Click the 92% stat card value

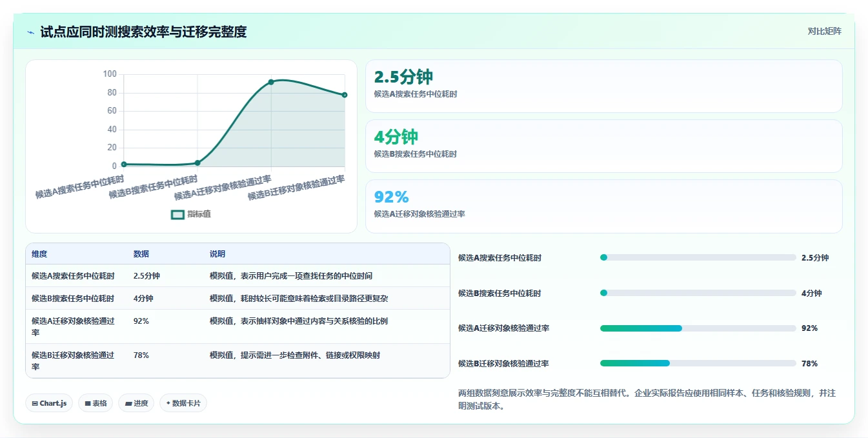pos(392,197)
